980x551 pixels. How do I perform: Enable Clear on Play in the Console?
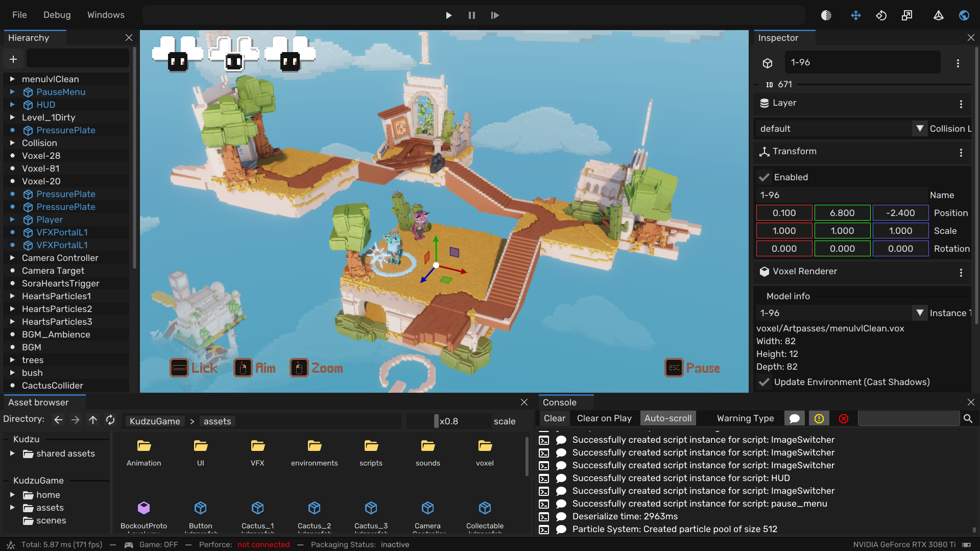[604, 418]
